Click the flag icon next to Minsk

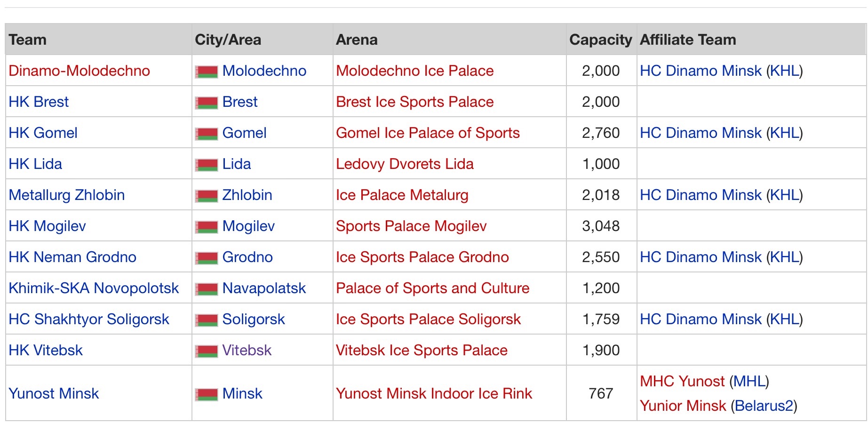(x=207, y=394)
